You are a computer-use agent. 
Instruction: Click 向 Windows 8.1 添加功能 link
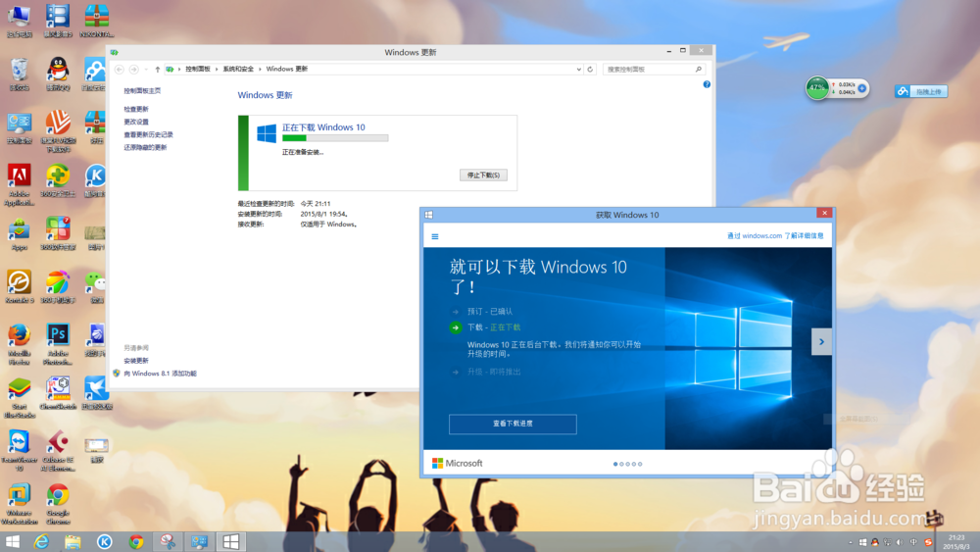click(x=160, y=374)
